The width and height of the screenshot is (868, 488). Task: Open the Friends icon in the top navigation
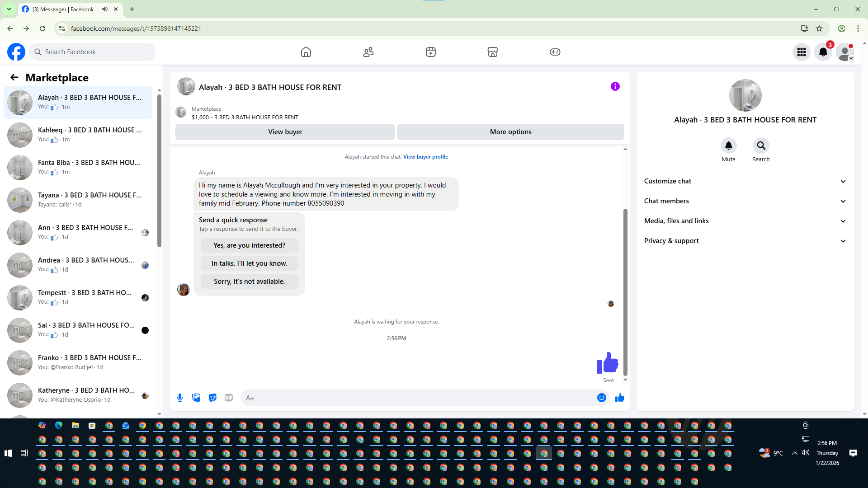(368, 52)
